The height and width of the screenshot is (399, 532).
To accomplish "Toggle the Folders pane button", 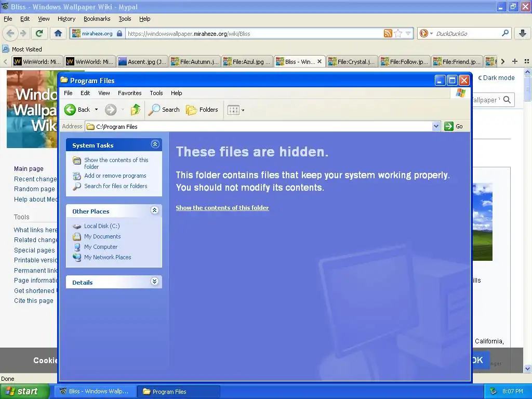I will [x=202, y=110].
